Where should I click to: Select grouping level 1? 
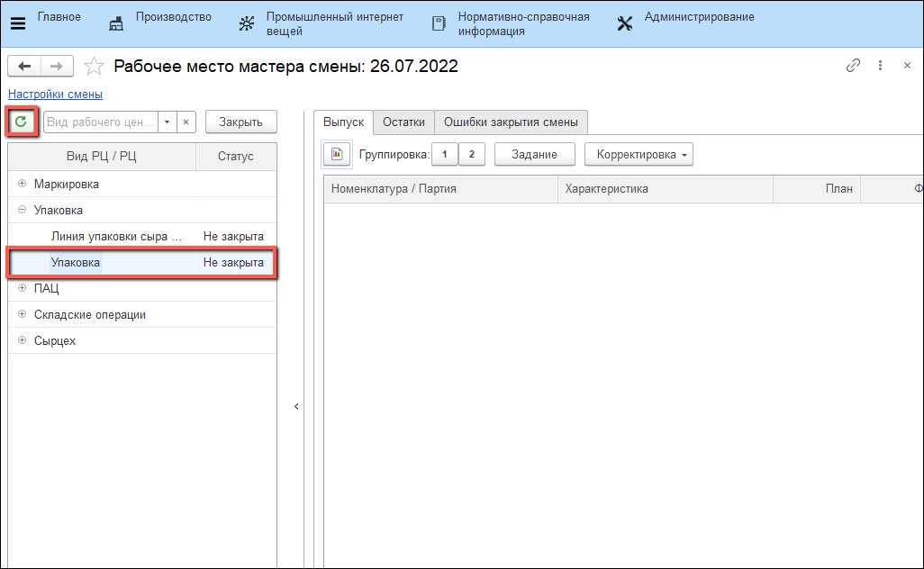[x=444, y=155]
